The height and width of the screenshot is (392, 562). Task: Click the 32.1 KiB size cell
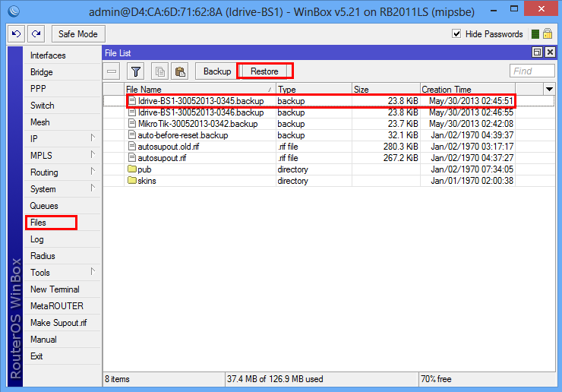[403, 135]
